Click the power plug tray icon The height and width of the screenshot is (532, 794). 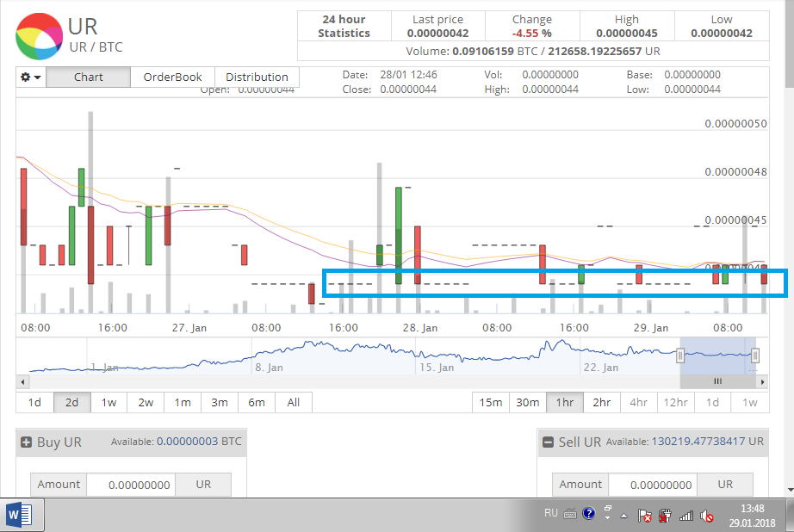[x=665, y=516]
